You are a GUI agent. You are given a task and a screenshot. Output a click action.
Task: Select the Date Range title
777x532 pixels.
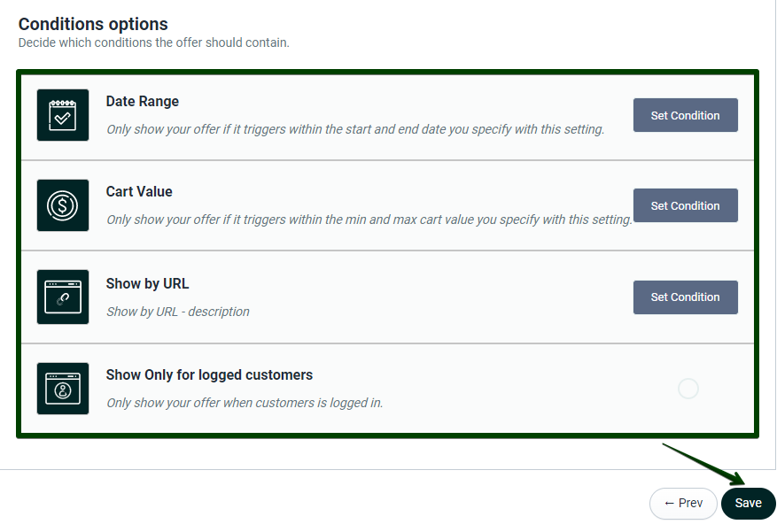click(x=142, y=102)
